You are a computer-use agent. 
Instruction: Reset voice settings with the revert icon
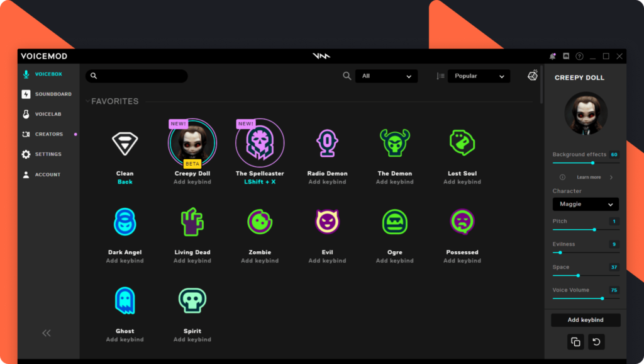pos(596,341)
